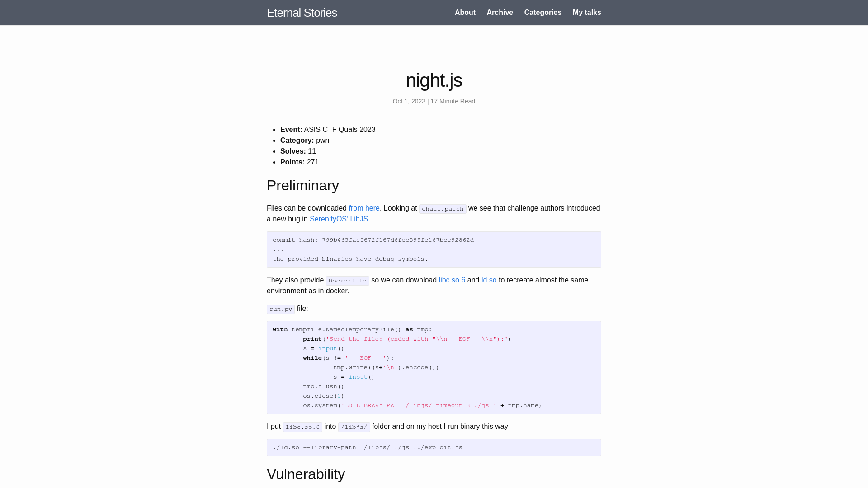Navigate to the Archive section
The height and width of the screenshot is (488, 868).
pyautogui.click(x=500, y=12)
